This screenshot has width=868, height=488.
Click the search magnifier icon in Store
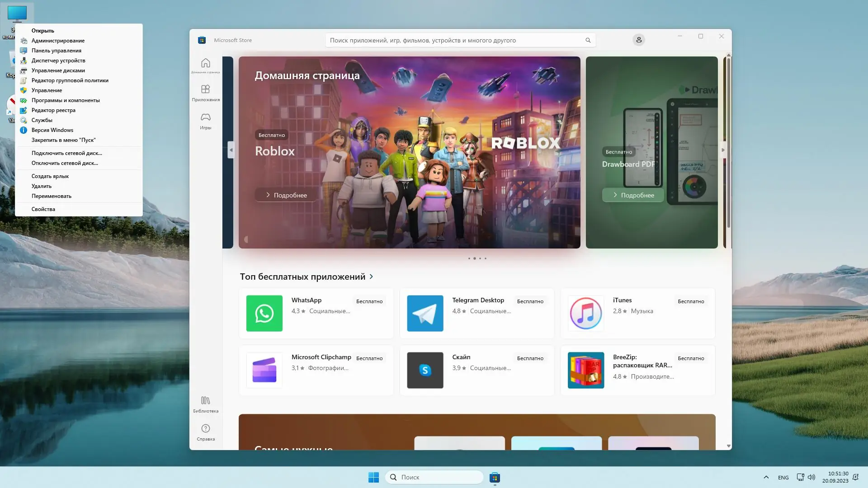[588, 40]
